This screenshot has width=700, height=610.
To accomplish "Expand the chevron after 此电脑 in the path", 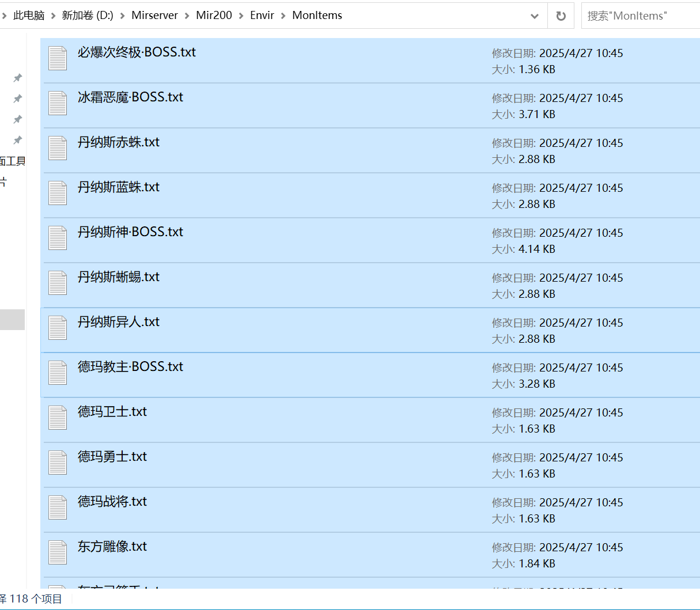I will coord(53,16).
